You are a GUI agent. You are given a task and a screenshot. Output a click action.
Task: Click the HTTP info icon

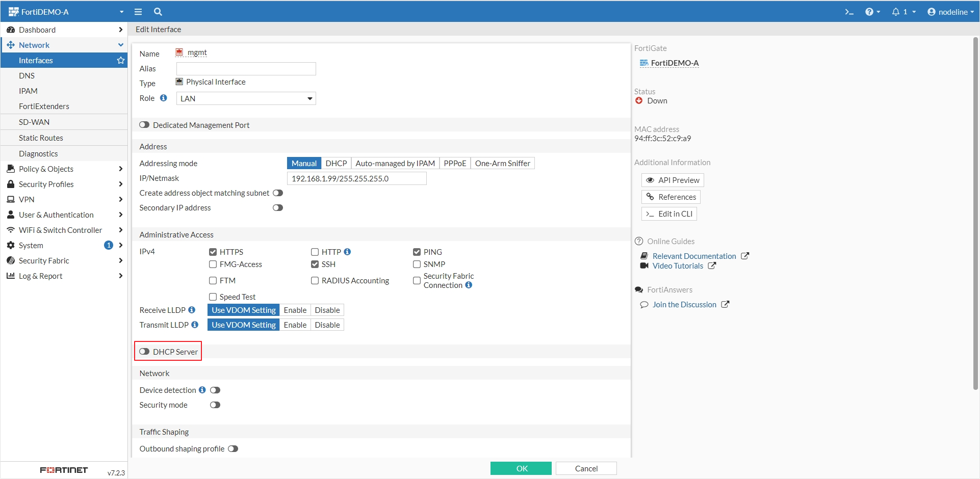(x=347, y=252)
